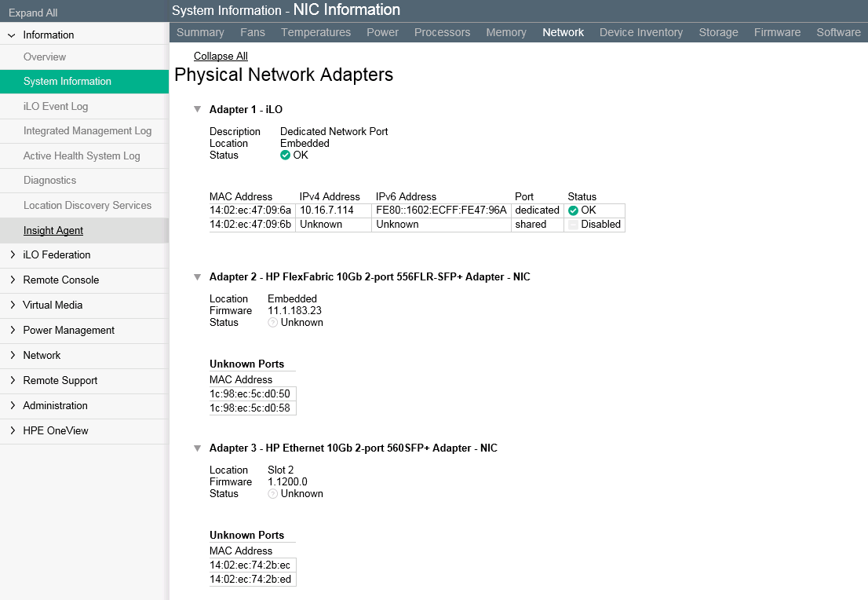Expand the Remote Console chevron
This screenshot has width=868, height=600.
pyautogui.click(x=13, y=280)
